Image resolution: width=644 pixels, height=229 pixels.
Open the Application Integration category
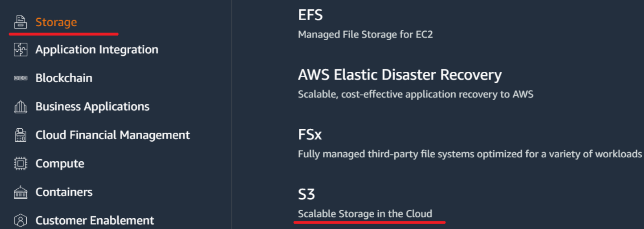click(97, 49)
